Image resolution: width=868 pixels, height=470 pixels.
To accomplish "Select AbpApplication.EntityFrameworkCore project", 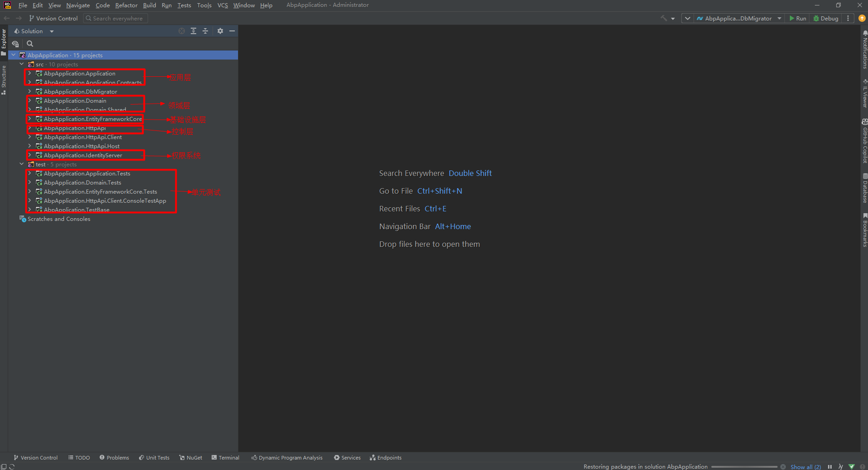I will 93,119.
